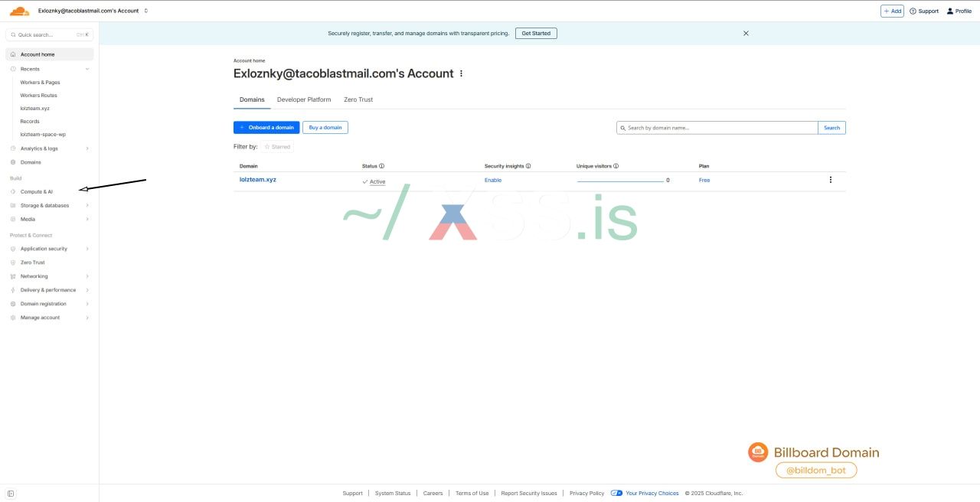Screen dimensions: 980x502
Task: Click the Manage account gear icon
Action: (x=13, y=318)
